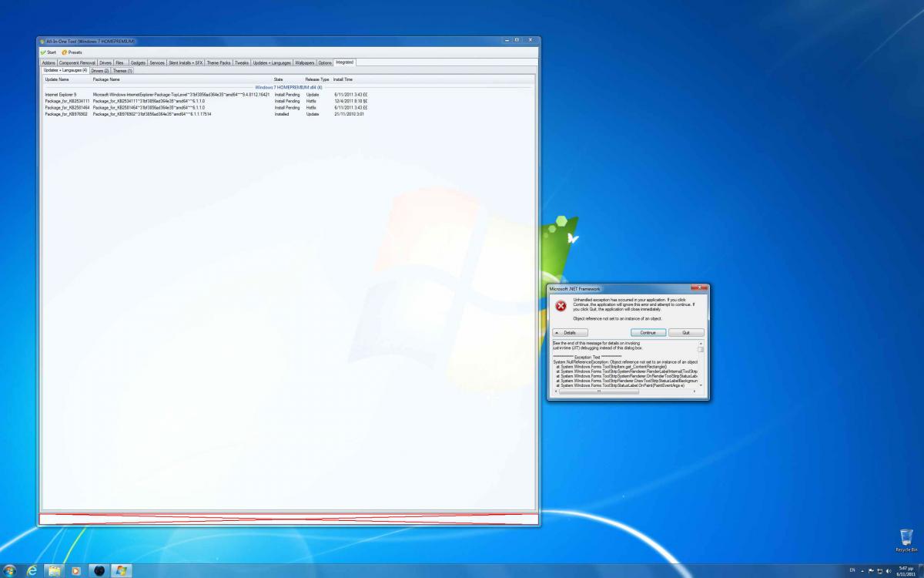
Task: Launch Internet Explorer from the taskbar
Action: (32, 570)
